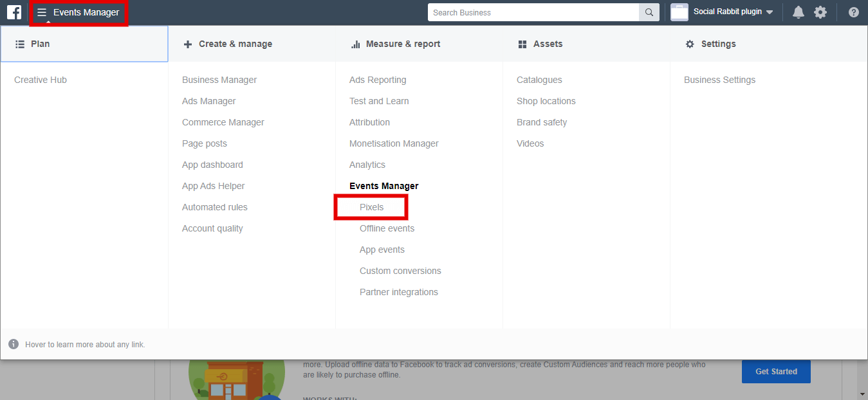Open Creative Hub
Screen dimensions: 868x400
coord(41,80)
